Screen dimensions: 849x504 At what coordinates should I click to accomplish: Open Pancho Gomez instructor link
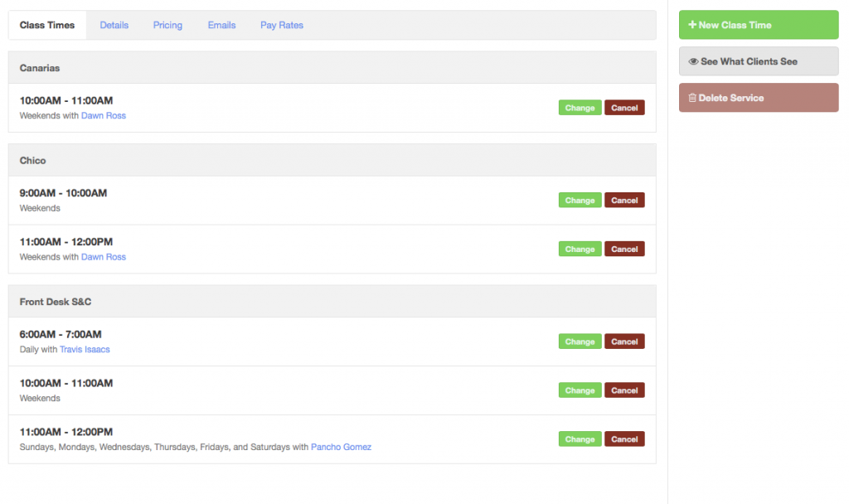[x=341, y=448]
